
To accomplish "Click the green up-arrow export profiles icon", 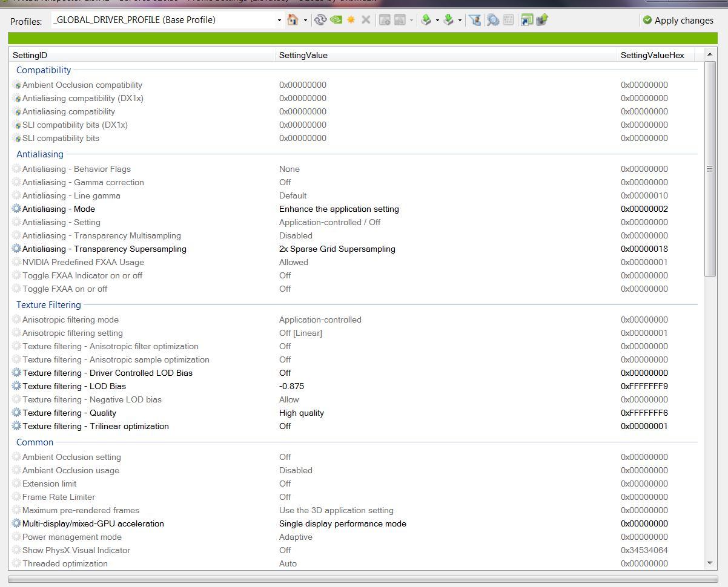I will pos(426,20).
